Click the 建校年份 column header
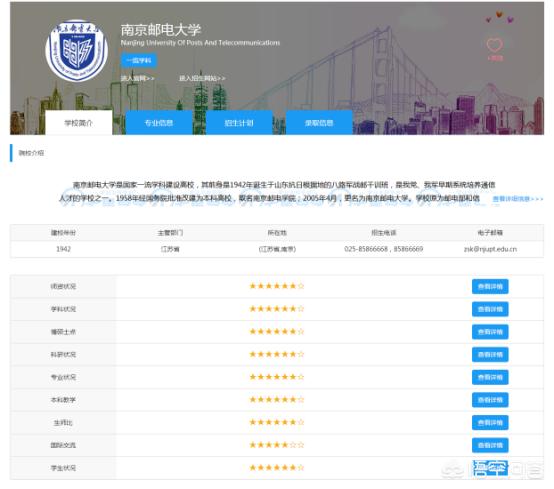The height and width of the screenshot is (489, 554). pos(64,232)
